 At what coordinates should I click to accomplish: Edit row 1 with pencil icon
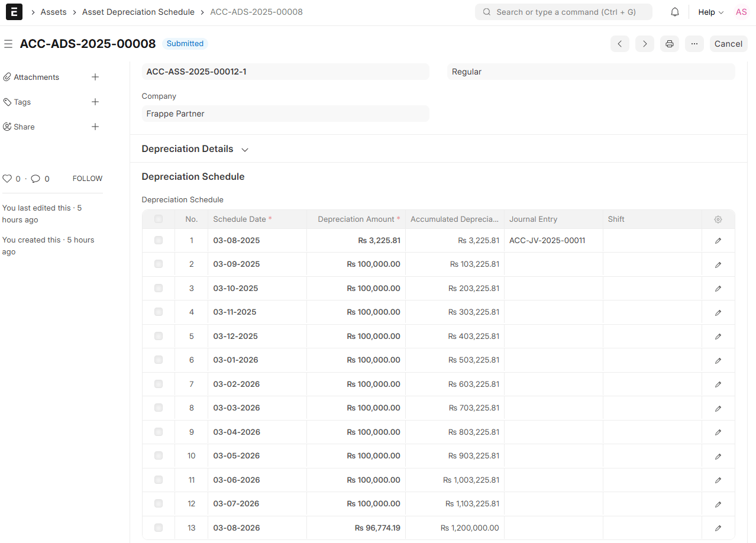[718, 241]
